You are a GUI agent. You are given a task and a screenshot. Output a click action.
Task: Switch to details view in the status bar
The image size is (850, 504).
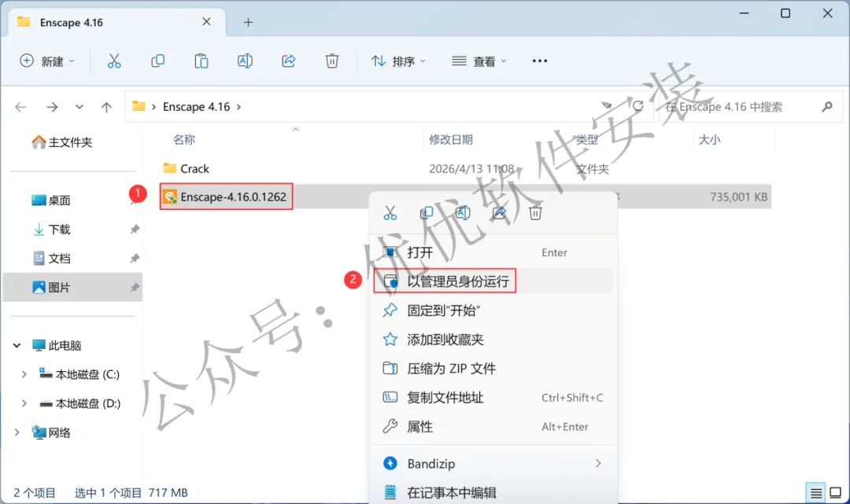tap(816, 493)
